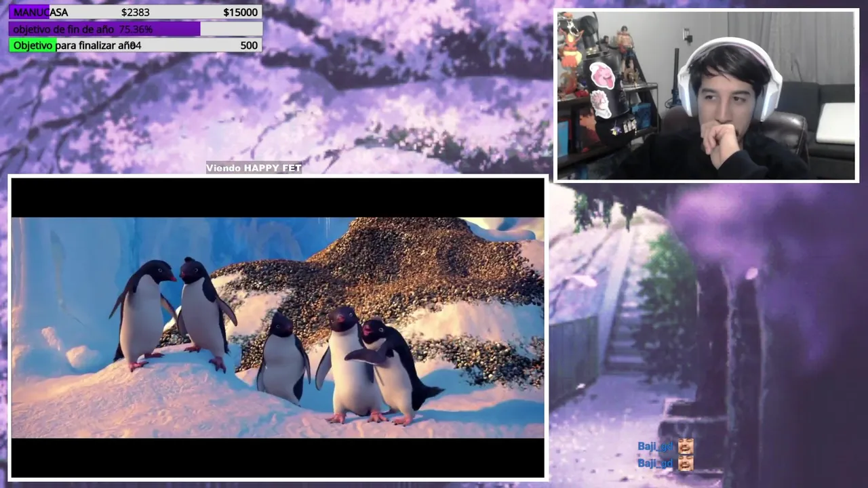The width and height of the screenshot is (868, 488).
Task: Click the laughing emote in first chat line
Action: click(686, 446)
